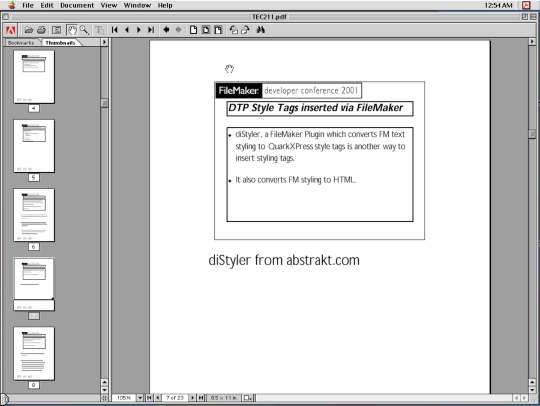540x406 pixels.
Task: Click status bar Previous Page button
Action: (158, 398)
